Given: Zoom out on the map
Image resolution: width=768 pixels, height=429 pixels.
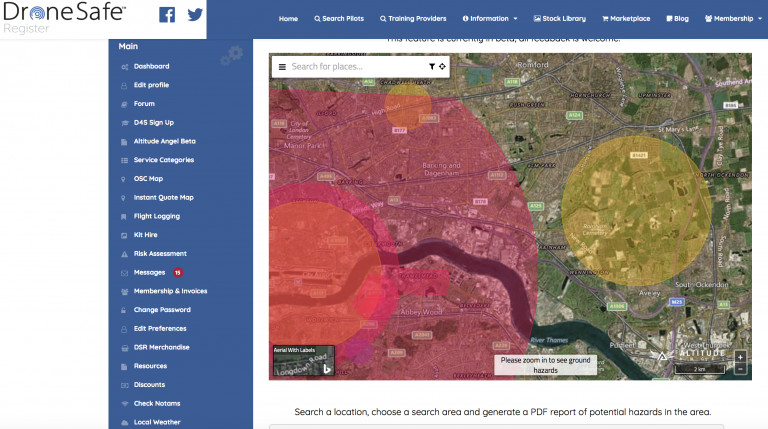Looking at the screenshot, I should 740,369.
